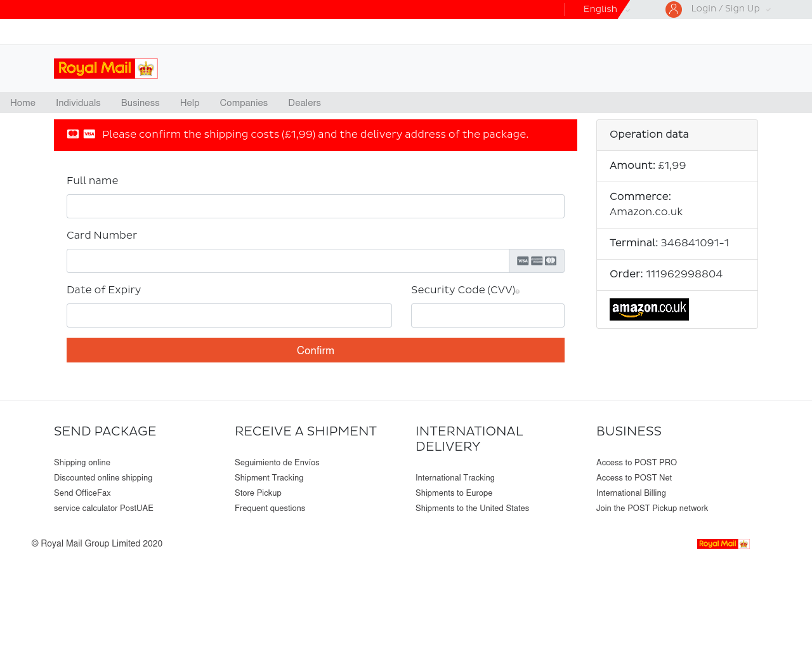The width and height of the screenshot is (812, 650).
Task: Focus the Security Code (CVV) input field
Action: point(488,315)
